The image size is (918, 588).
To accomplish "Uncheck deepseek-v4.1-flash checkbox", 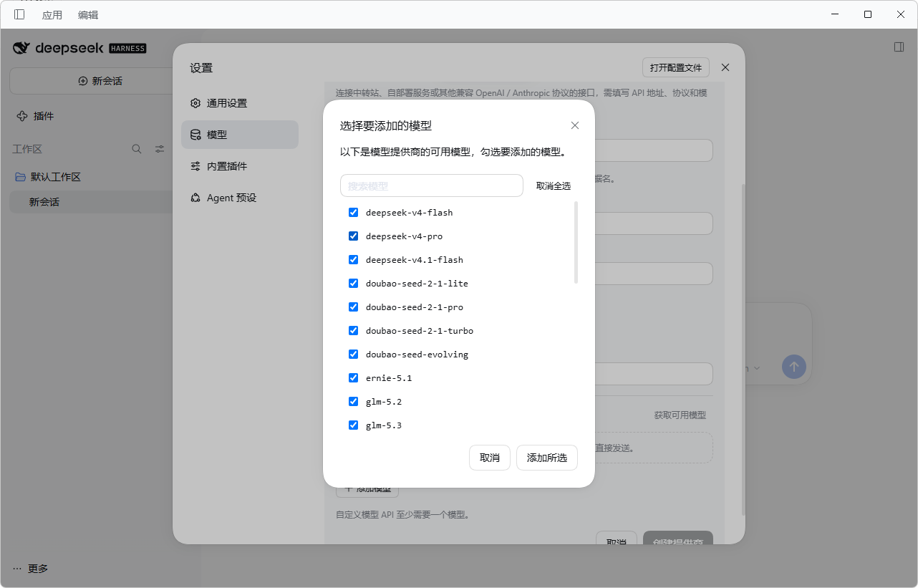I will 353,259.
